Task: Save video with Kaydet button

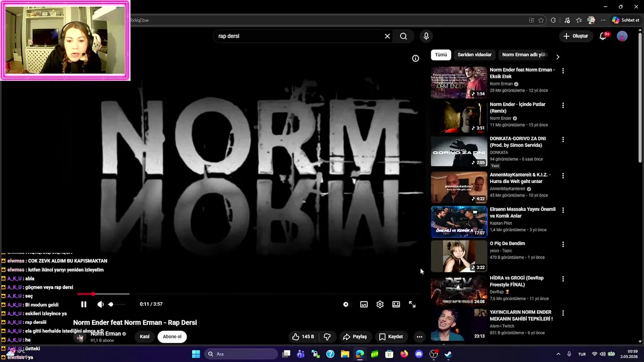Action: click(391, 337)
